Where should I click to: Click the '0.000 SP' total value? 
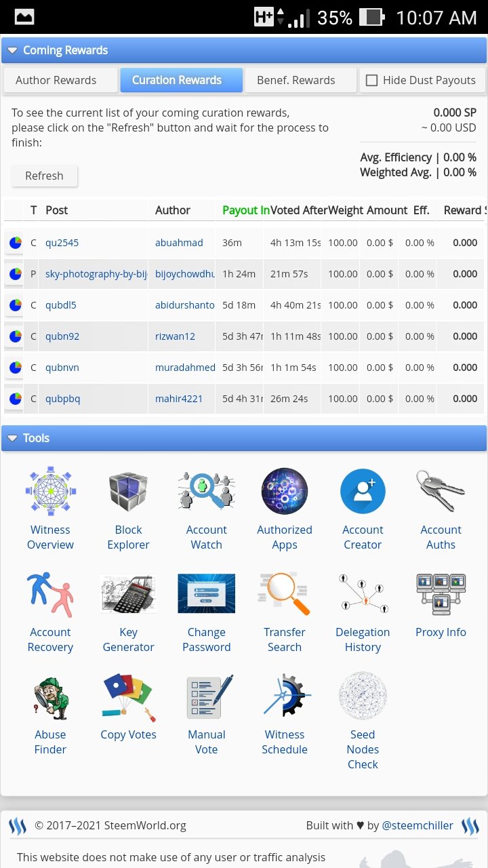pos(455,113)
